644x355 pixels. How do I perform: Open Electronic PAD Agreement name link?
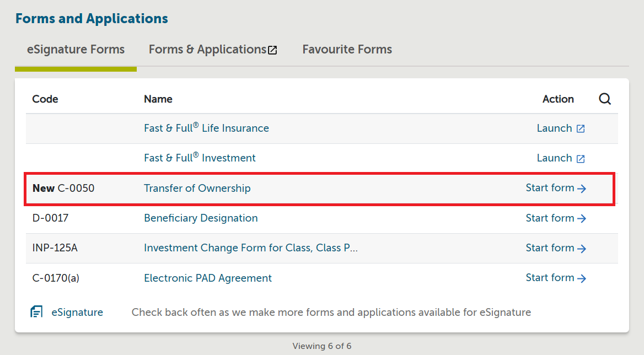208,278
